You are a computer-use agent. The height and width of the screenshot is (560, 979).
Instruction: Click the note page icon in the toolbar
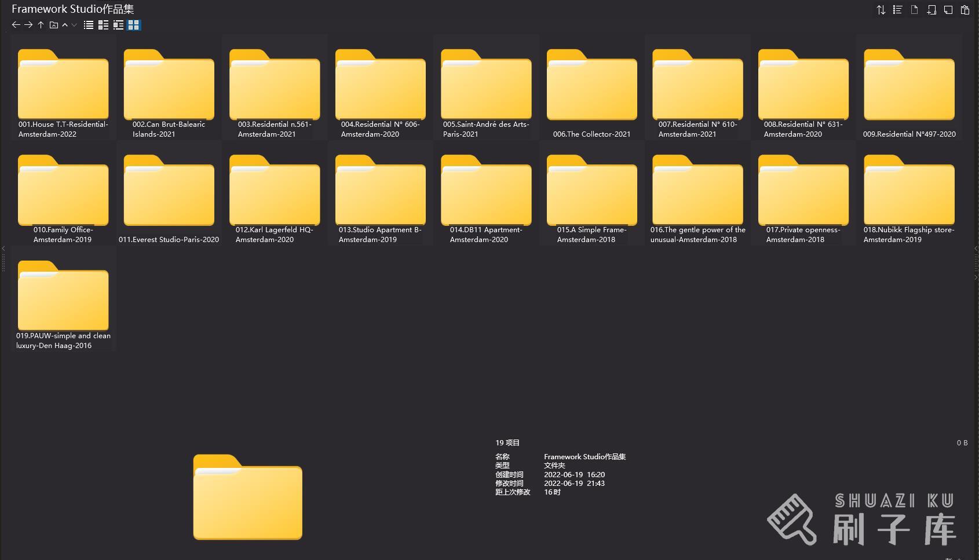pos(948,10)
